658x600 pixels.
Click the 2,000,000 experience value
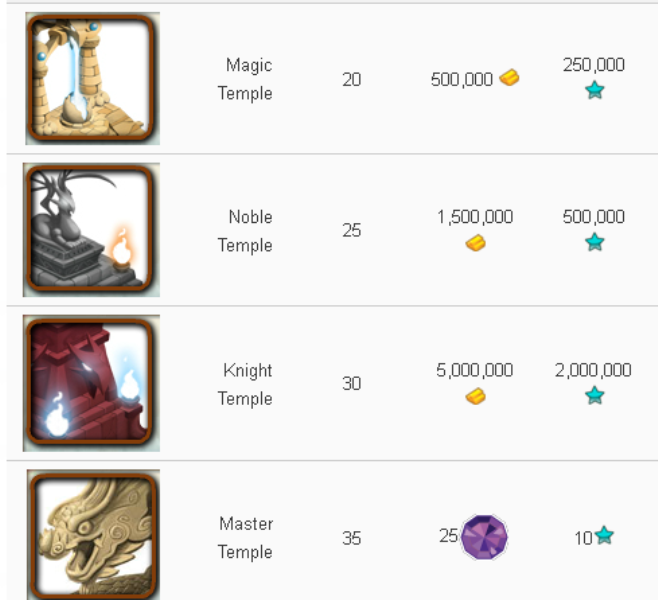593,371
